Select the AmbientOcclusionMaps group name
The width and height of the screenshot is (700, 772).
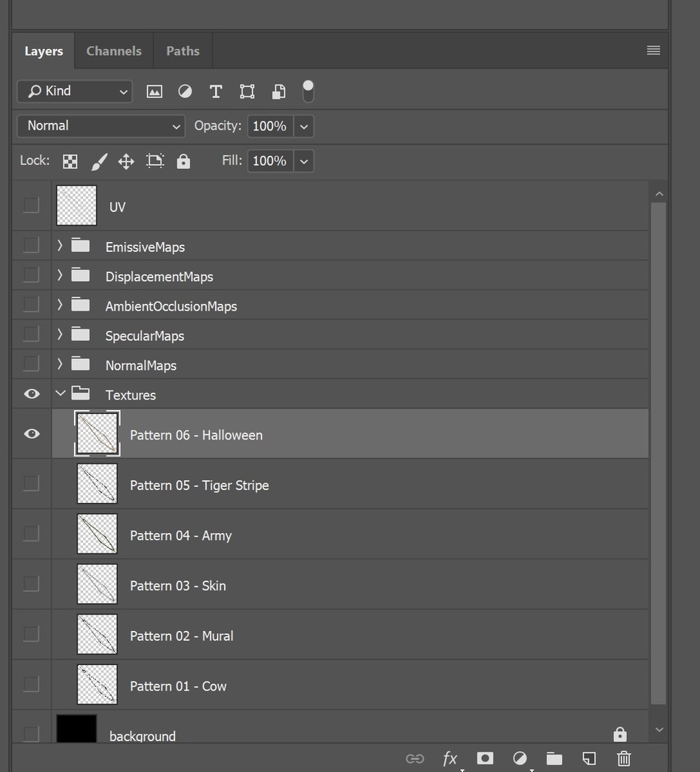pyautogui.click(x=171, y=306)
